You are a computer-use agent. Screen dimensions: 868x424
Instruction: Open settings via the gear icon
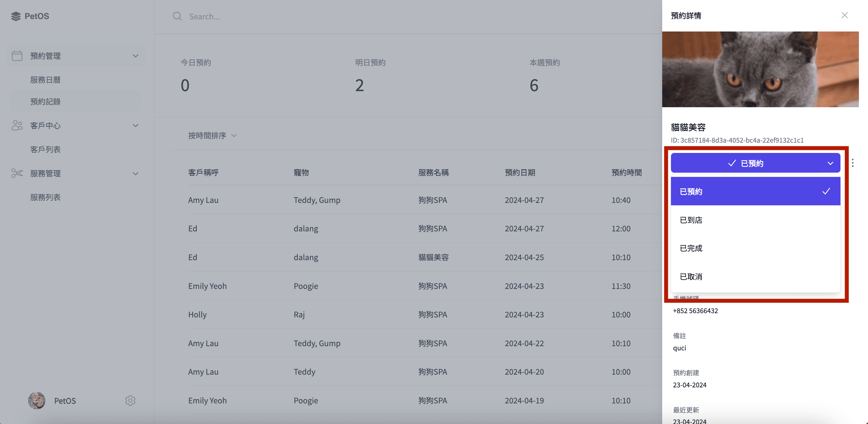[130, 400]
